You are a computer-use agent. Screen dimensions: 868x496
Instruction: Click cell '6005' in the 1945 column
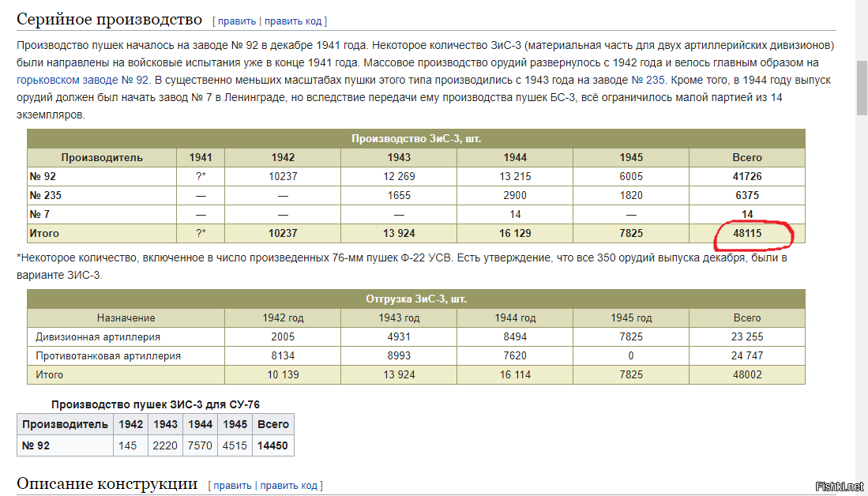coord(631,177)
